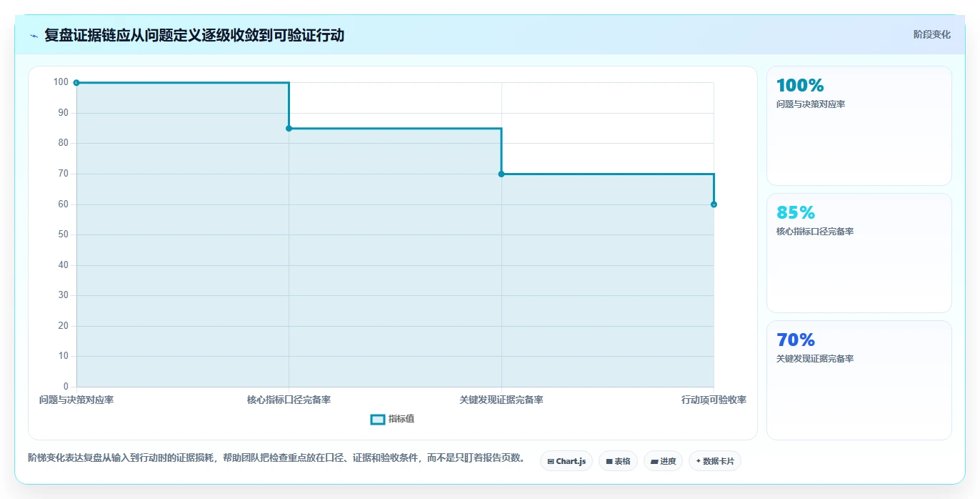Click the chart title 复盘证据链应从问题定义逐级收敛到可验证行动
The width and height of the screenshot is (980, 499).
click(194, 36)
